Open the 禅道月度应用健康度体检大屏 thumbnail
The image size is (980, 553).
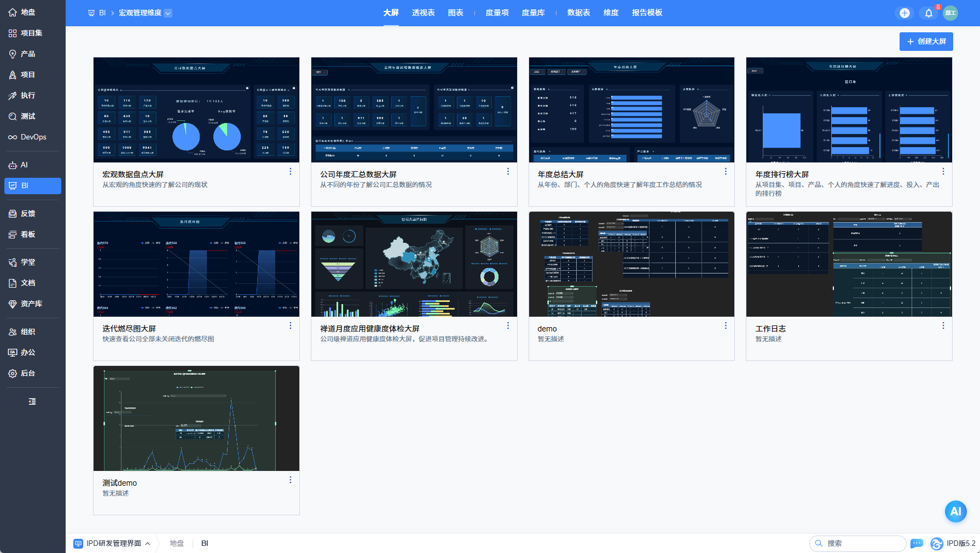(414, 264)
